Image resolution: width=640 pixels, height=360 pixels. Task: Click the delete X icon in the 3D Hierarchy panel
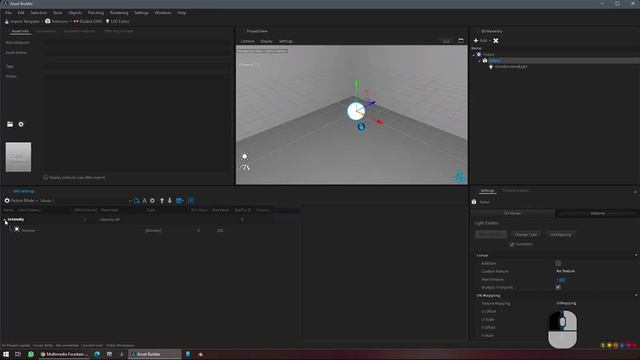(496, 41)
